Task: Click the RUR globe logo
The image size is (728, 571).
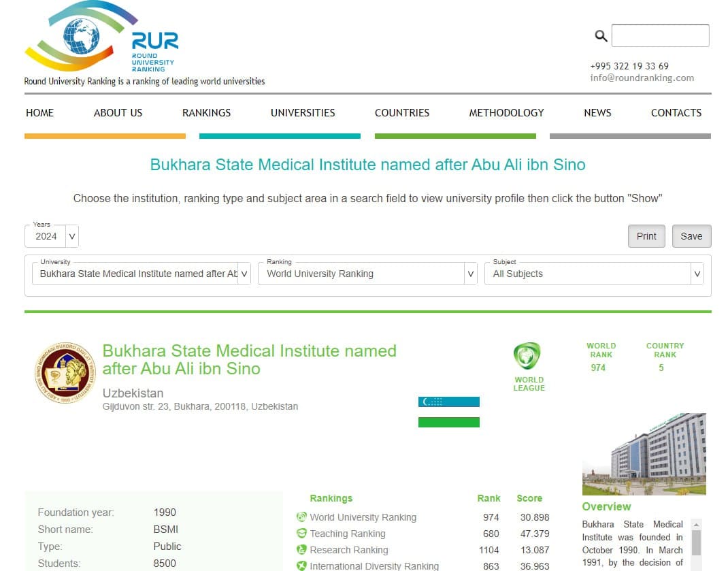Action: (82, 37)
